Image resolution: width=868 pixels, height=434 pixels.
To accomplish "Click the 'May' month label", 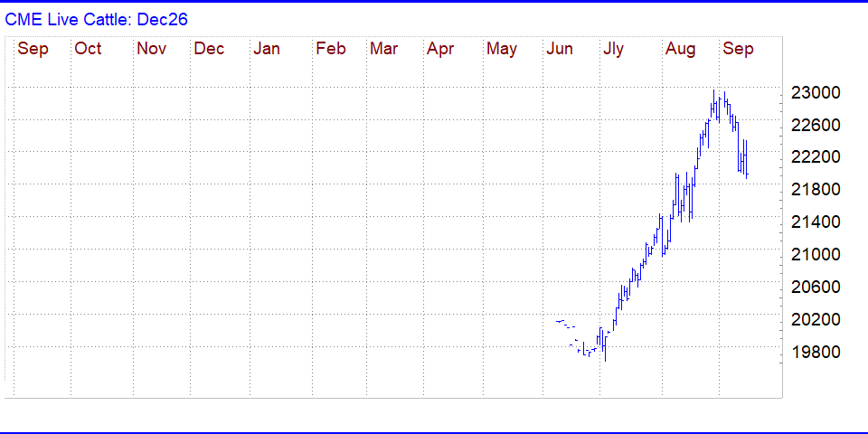I will [502, 49].
